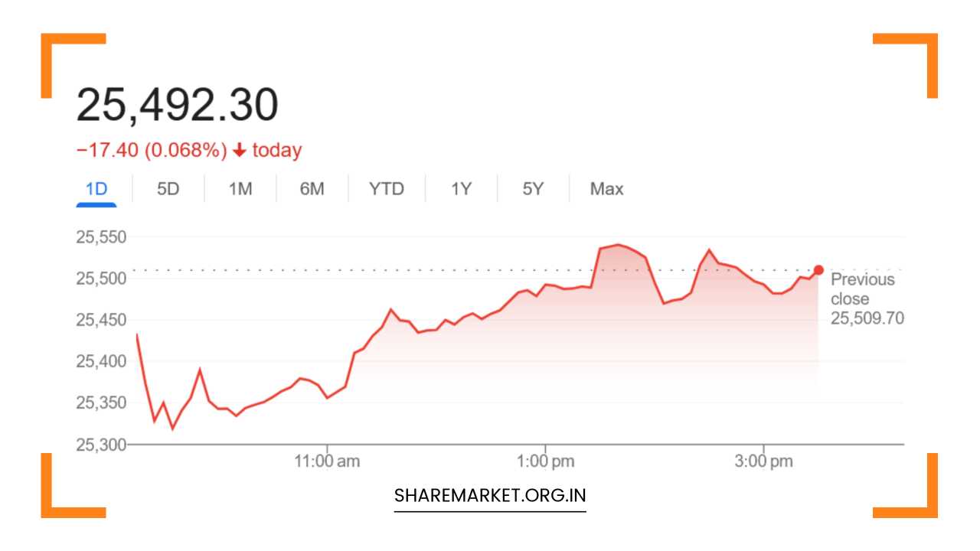
Task: Click the chart's intraday low point
Action: (172, 431)
